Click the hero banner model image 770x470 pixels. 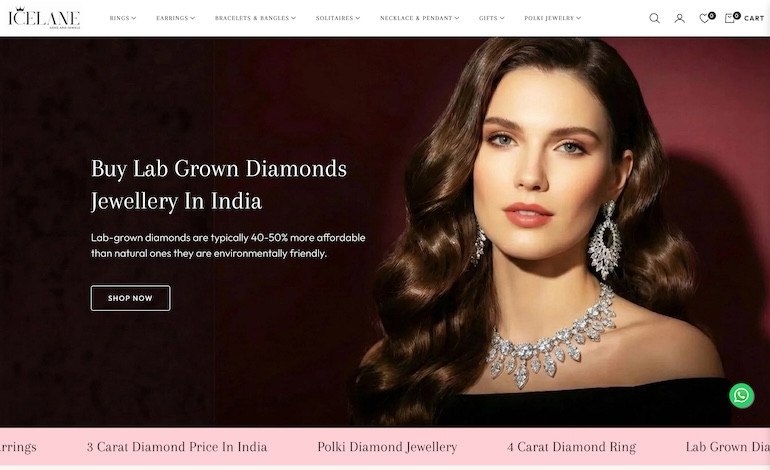[540, 231]
